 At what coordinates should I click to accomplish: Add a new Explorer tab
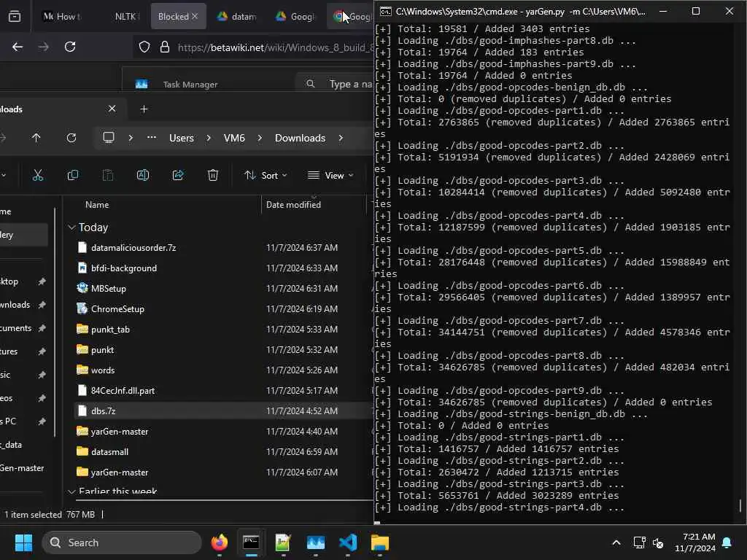click(x=144, y=109)
